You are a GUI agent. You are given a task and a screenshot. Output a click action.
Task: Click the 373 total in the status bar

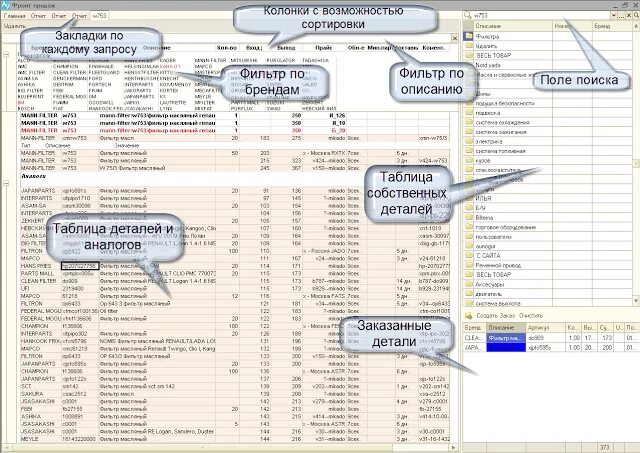[604, 448]
